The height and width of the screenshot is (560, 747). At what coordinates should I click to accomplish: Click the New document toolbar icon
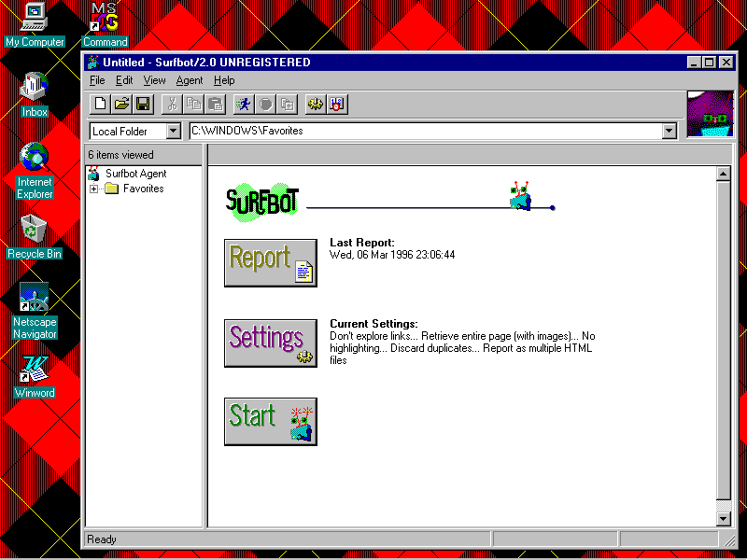point(101,104)
